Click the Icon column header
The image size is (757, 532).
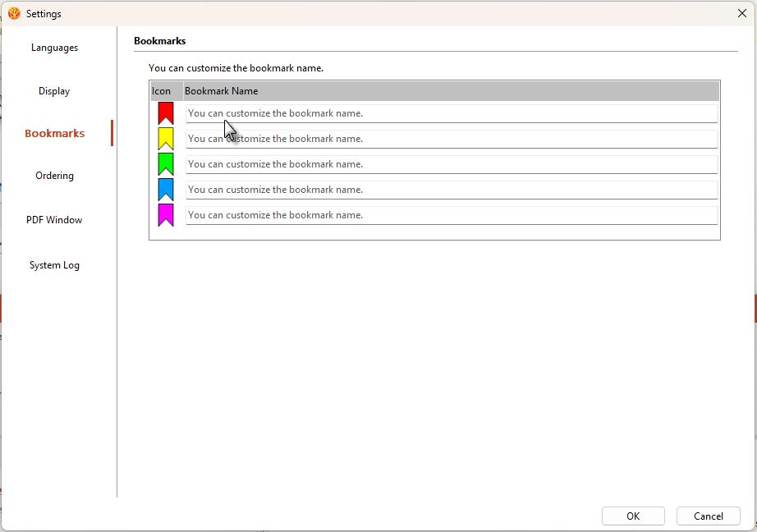[167, 91]
